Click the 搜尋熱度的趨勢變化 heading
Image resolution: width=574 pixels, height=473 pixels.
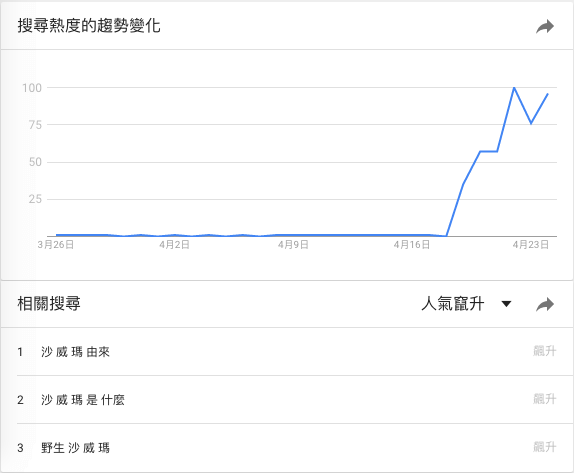tap(89, 26)
